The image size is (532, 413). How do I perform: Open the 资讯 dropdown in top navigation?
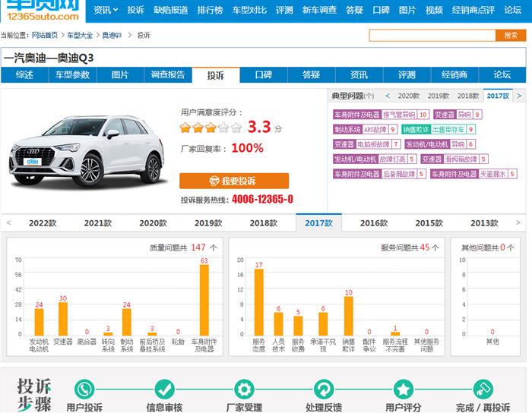click(x=106, y=10)
